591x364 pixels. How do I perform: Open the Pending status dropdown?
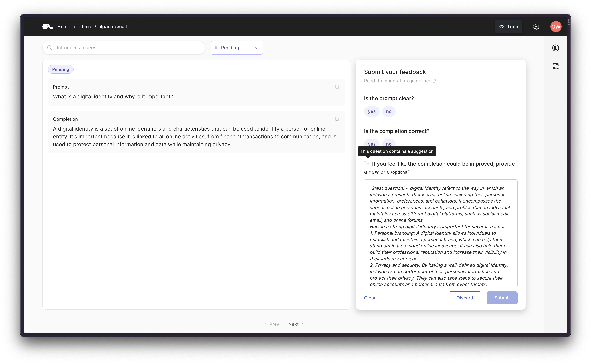coord(236,48)
